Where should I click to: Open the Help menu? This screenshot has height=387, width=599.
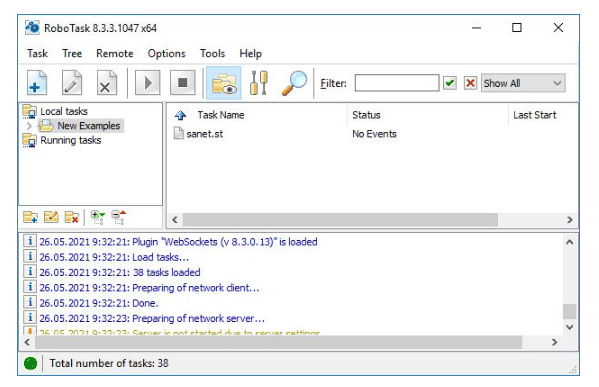250,53
